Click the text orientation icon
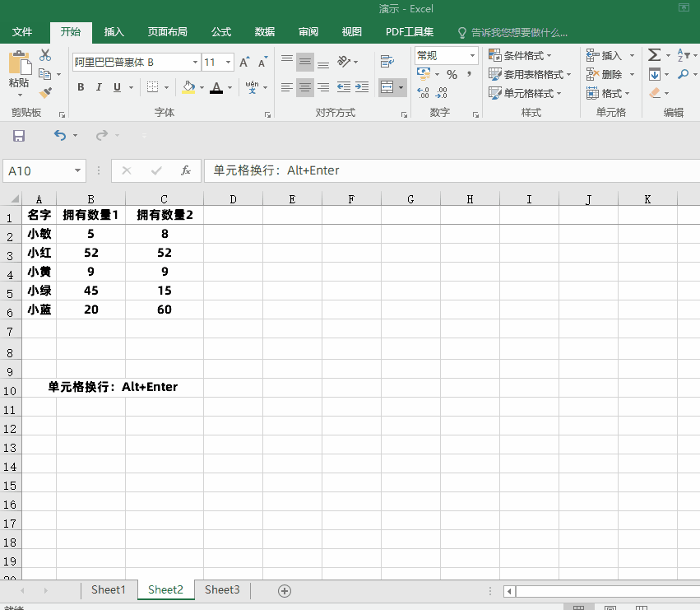 click(344, 61)
